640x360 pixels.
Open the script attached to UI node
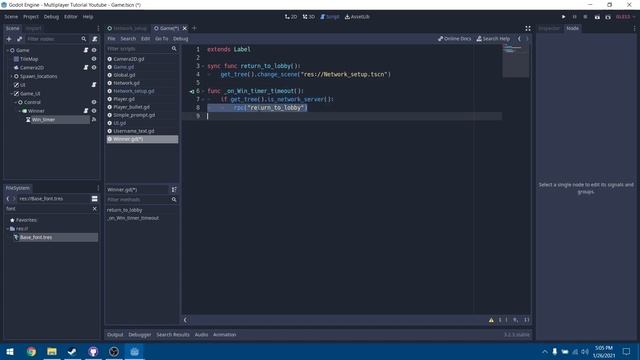pos(94,84)
